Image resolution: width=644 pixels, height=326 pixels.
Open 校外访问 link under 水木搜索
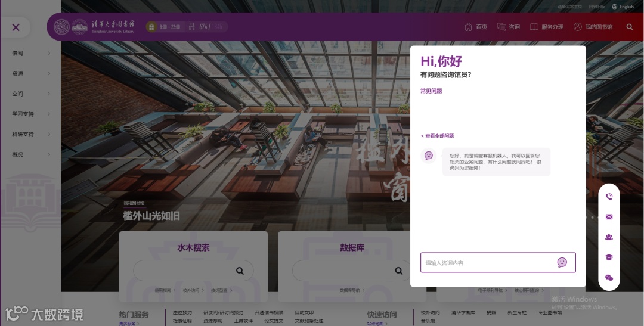tap(193, 290)
